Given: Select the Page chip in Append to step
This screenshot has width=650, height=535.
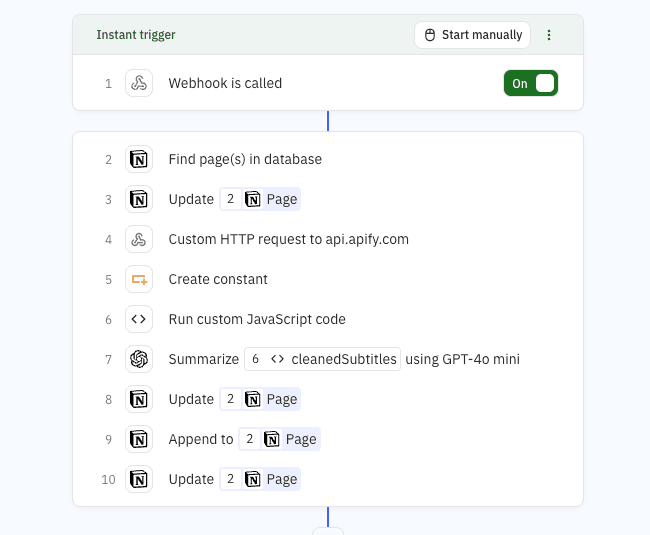Looking at the screenshot, I should tap(279, 439).
